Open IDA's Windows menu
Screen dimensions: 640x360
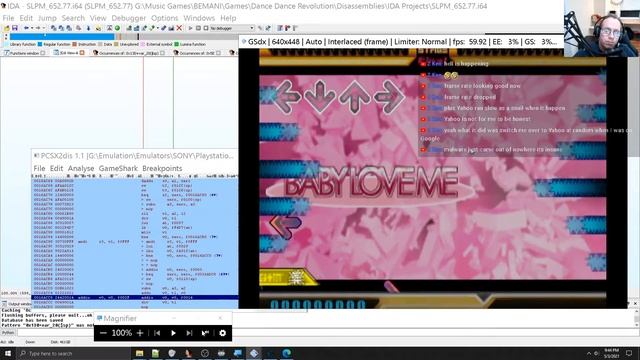(199, 18)
